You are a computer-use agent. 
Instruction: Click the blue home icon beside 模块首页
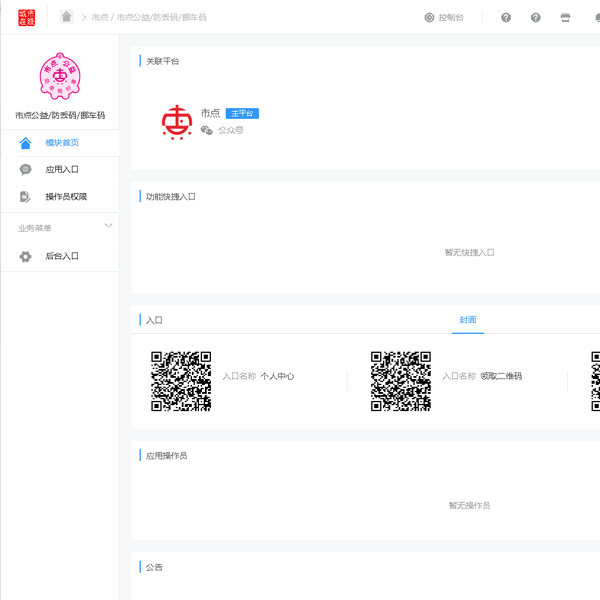click(x=25, y=143)
